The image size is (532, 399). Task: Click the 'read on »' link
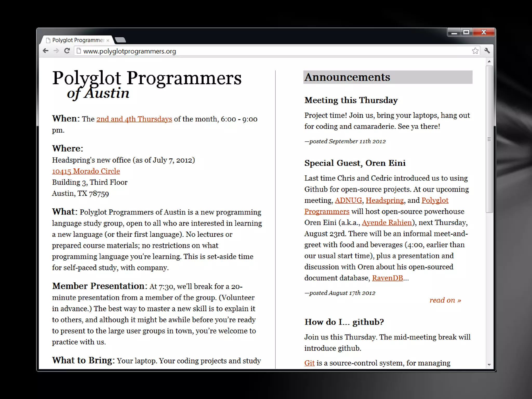(x=445, y=300)
